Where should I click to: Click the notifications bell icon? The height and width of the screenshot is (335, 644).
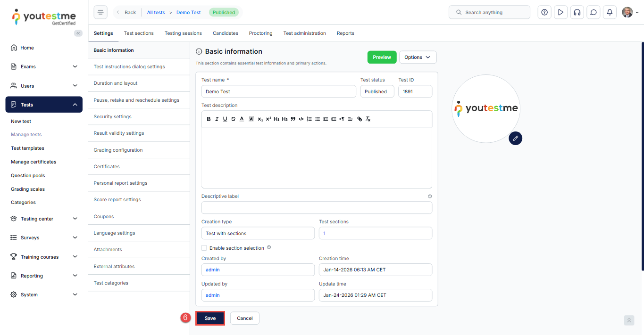coord(610,13)
